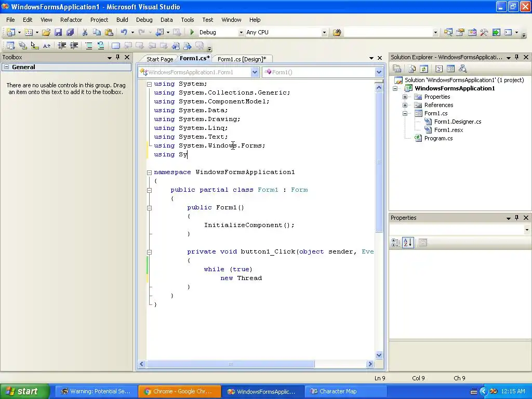Screen dimensions: 532x399
Task: Click Solution Explorer Properties icon
Action: pyautogui.click(x=397, y=69)
